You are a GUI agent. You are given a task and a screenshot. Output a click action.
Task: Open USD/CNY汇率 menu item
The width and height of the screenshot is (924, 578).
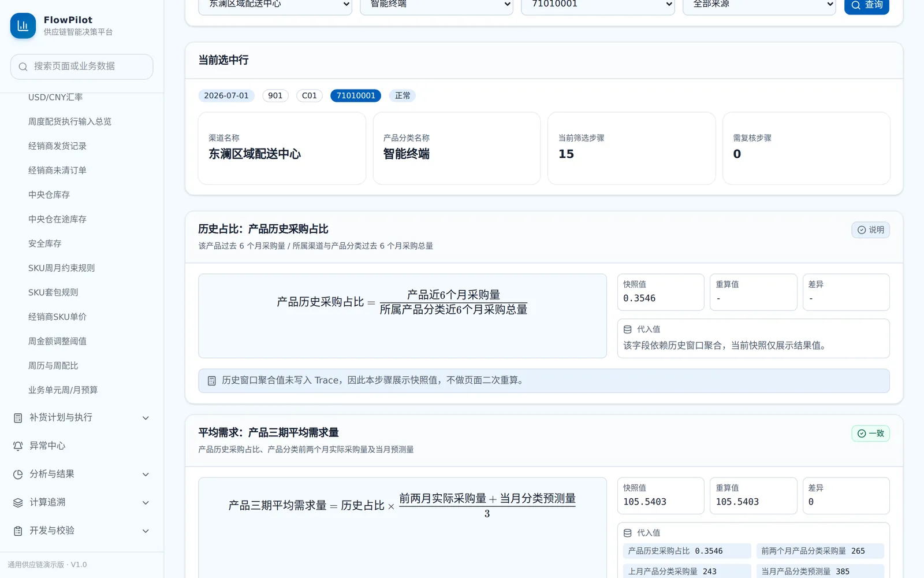click(55, 97)
